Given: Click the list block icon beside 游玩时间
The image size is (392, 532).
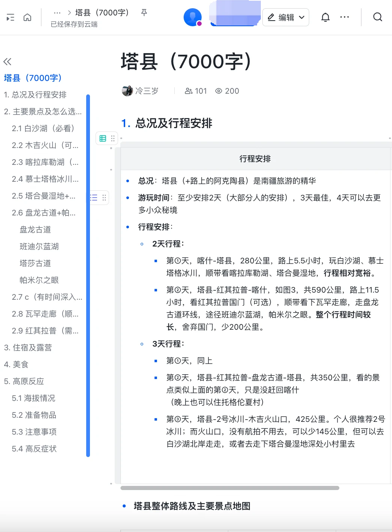Looking at the screenshot, I should pos(94,197).
